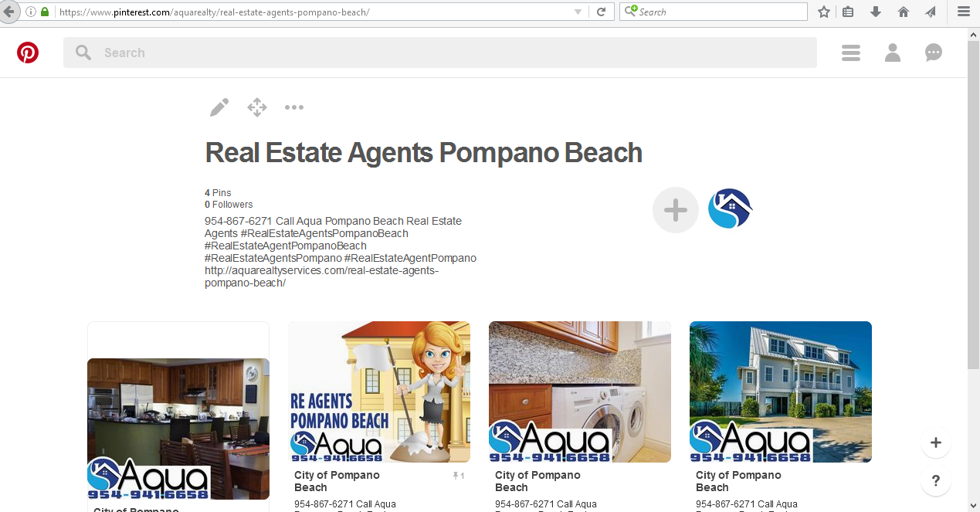Open the beach house exterior pin
This screenshot has width=980, height=512.
[781, 392]
